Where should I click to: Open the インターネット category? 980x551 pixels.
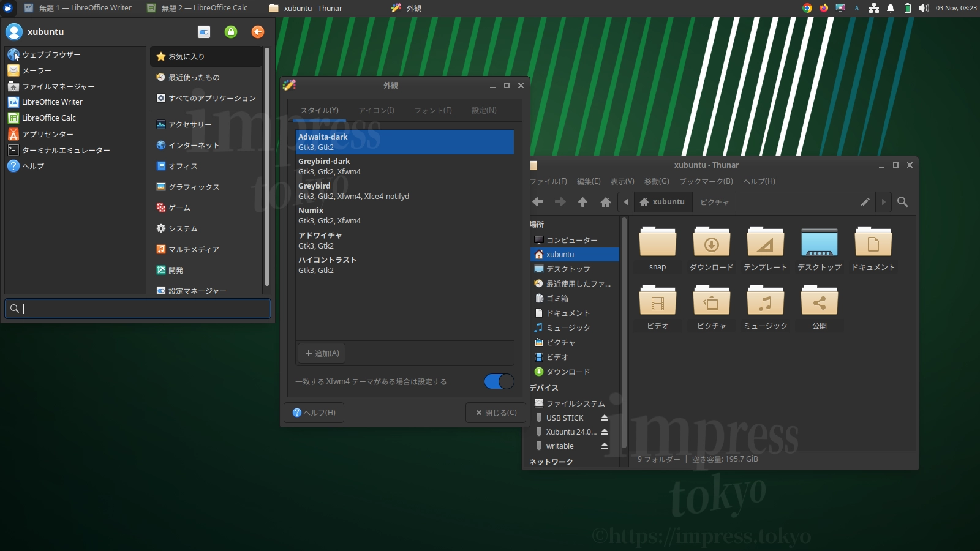[206, 145]
